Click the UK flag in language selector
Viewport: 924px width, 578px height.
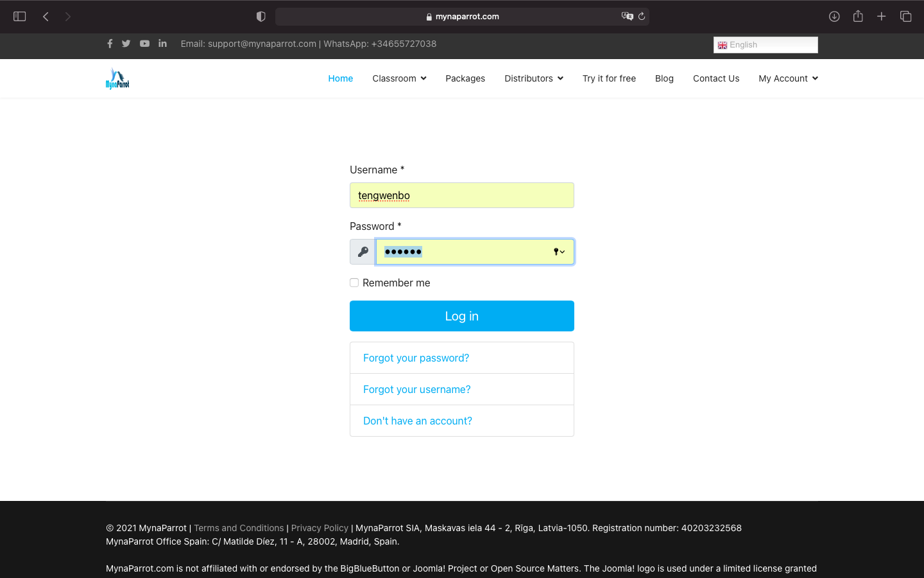(x=723, y=45)
